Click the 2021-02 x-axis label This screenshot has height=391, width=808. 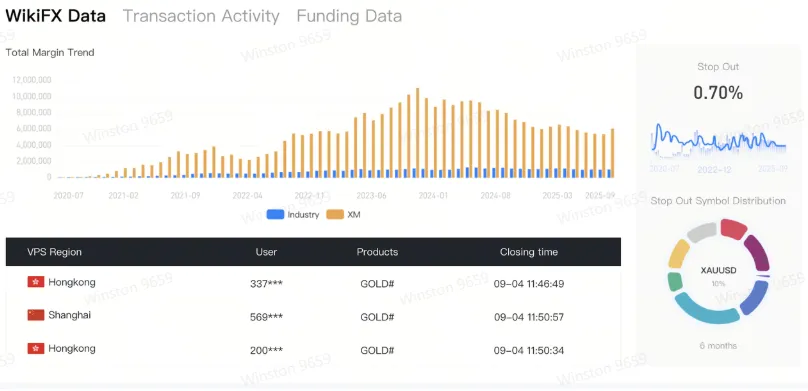[124, 196]
